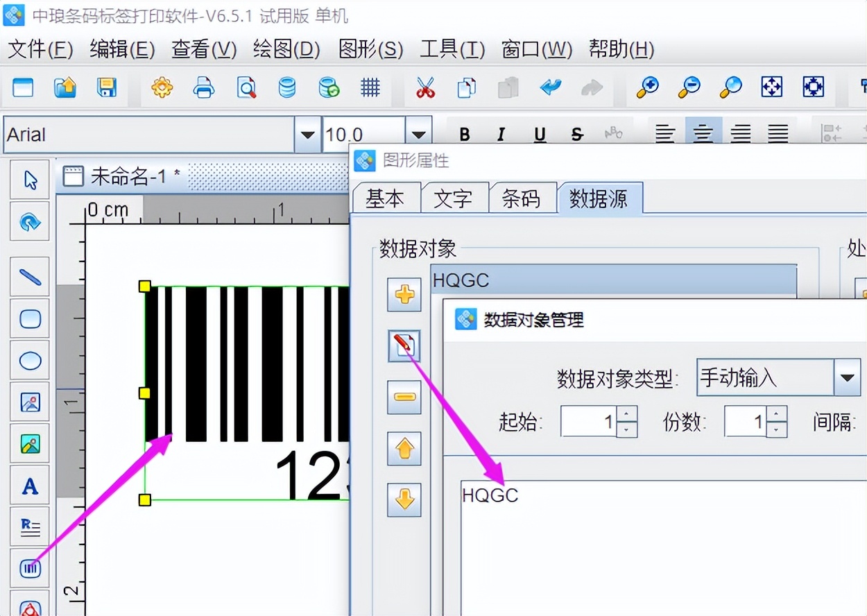Image resolution: width=867 pixels, height=616 pixels.
Task: Open the 图形(S) menu
Action: [x=370, y=49]
